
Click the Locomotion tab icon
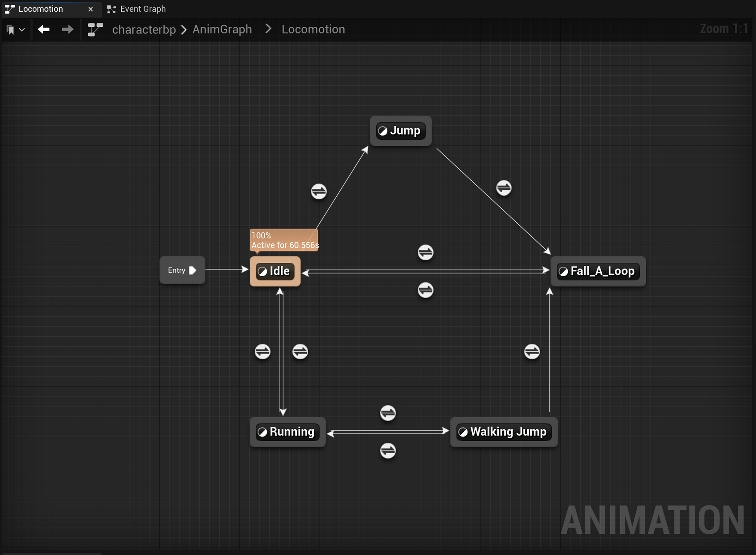click(x=10, y=9)
